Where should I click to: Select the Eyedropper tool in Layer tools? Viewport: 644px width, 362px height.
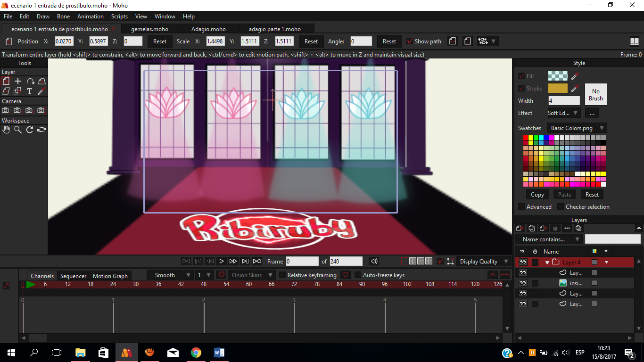point(41,91)
